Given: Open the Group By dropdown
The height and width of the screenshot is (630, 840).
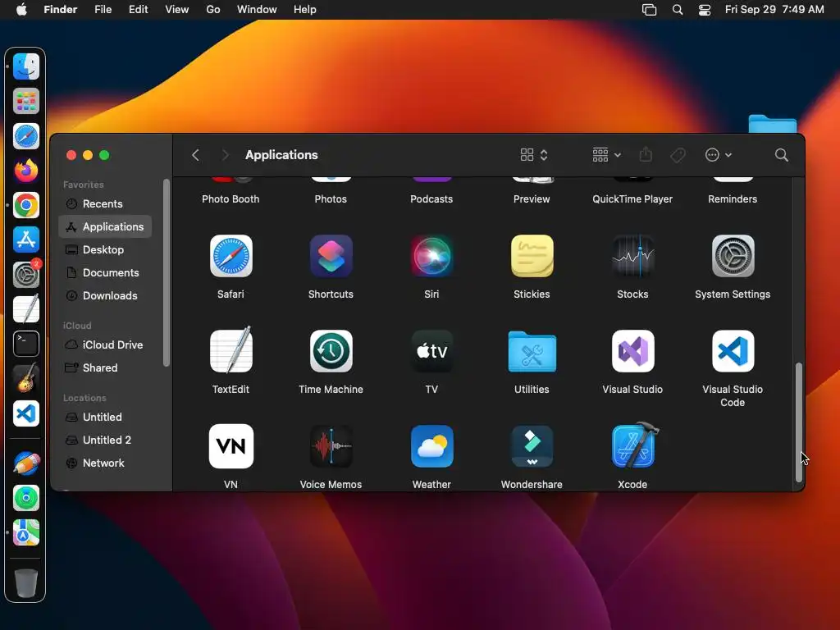Looking at the screenshot, I should coord(606,155).
